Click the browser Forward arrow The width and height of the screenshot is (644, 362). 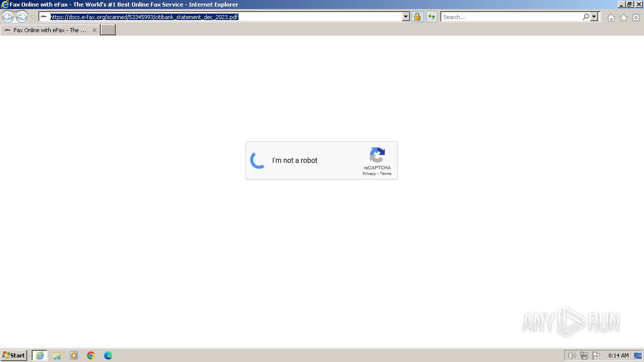[22, 17]
